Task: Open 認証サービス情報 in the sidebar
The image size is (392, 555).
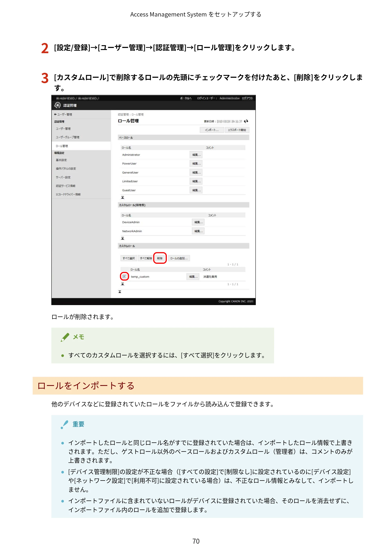Action: 66,186
